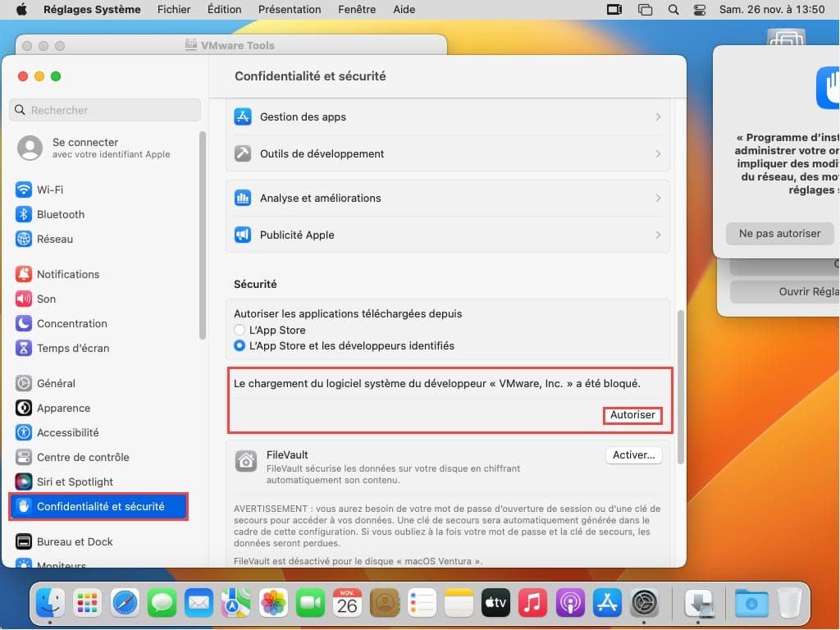
Task: Open Launchpad from the Dock
Action: (87, 603)
